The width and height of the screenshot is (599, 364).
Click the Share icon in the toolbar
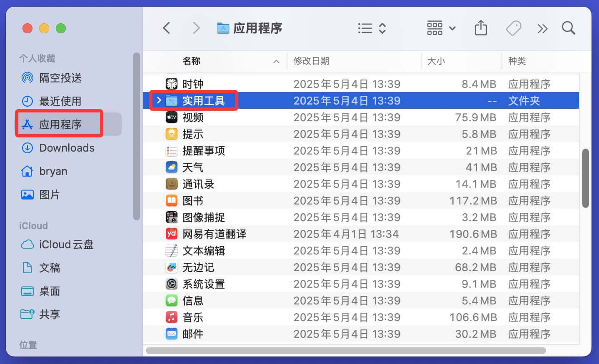point(481,28)
